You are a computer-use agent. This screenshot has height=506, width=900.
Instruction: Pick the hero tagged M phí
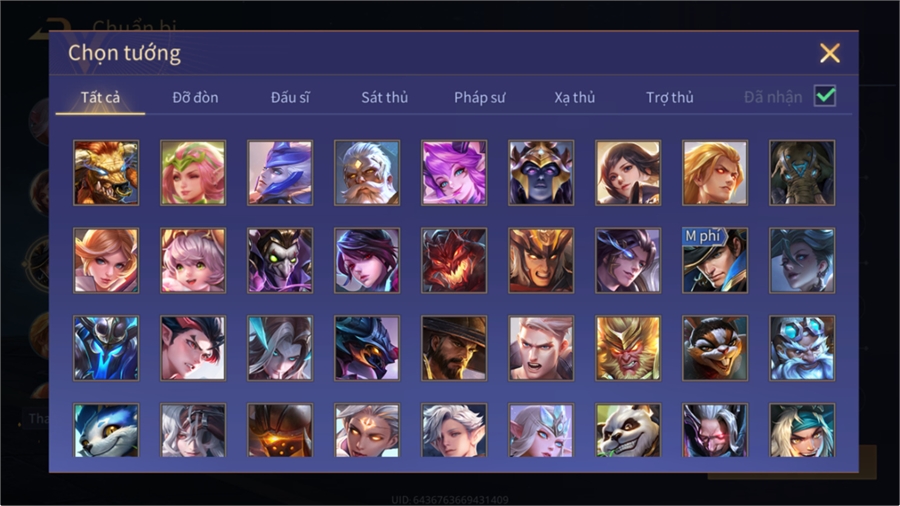[715, 260]
